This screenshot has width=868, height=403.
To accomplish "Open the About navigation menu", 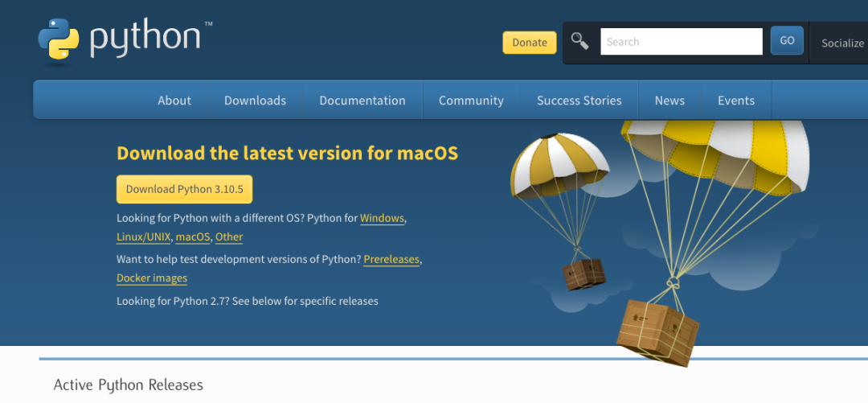I will pyautogui.click(x=174, y=101).
